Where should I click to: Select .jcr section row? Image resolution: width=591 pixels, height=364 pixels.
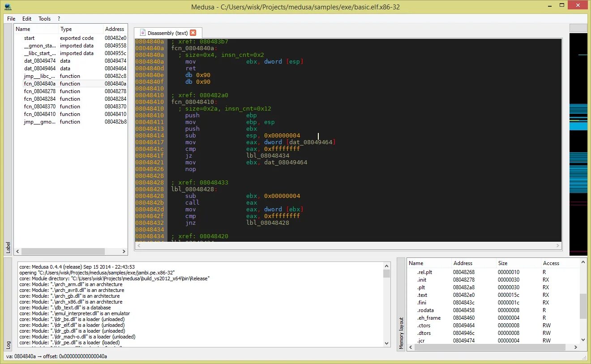(493, 341)
